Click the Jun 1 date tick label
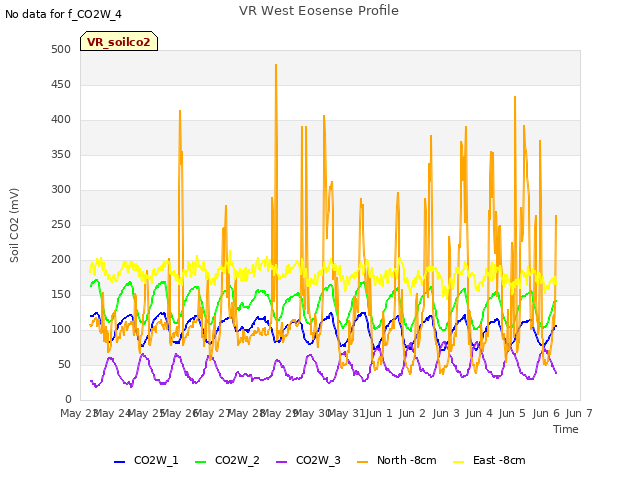The width and height of the screenshot is (640, 480). point(379,413)
